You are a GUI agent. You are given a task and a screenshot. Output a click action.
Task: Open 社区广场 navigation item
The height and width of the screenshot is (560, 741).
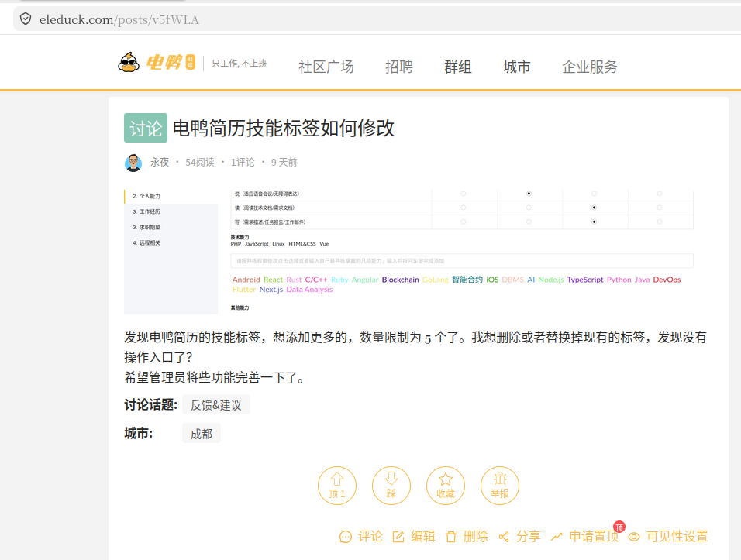click(326, 67)
